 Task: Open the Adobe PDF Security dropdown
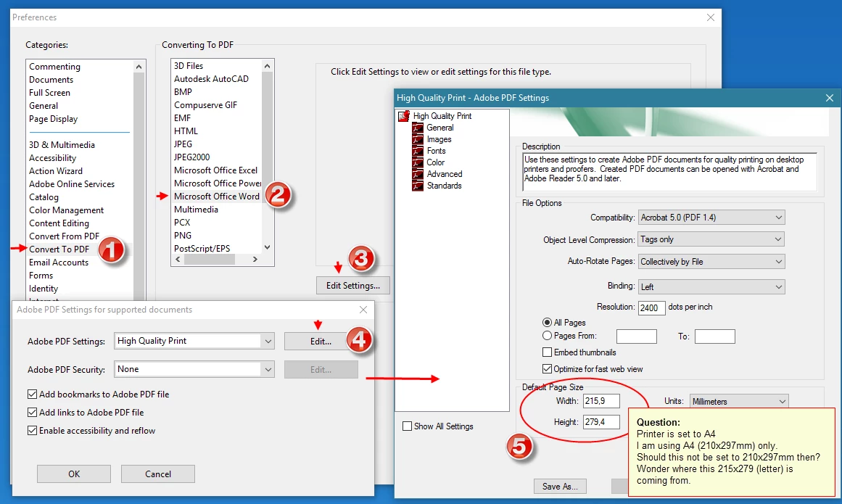[x=194, y=369]
